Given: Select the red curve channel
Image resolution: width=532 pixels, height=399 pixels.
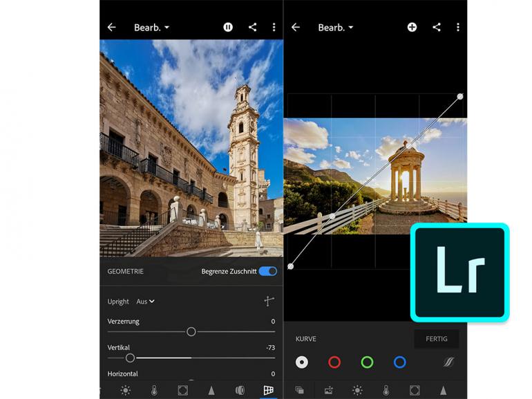Looking at the screenshot, I should pos(334,362).
